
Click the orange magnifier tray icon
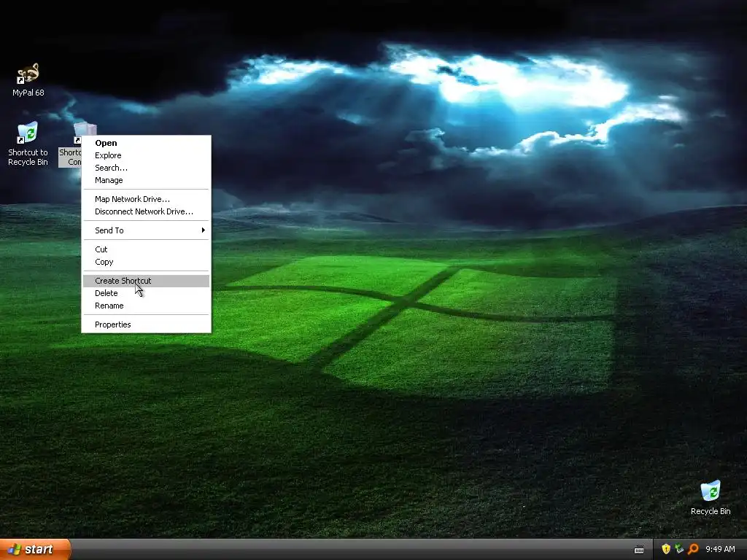(693, 549)
